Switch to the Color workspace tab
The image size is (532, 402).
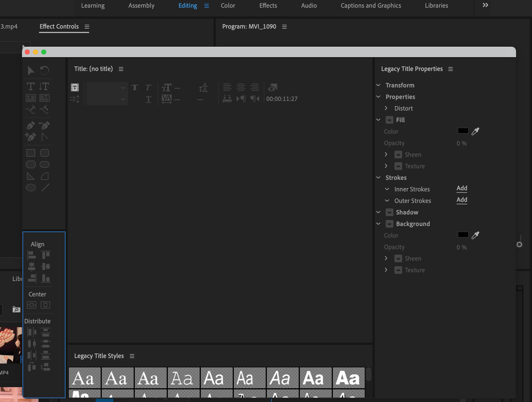[x=228, y=5]
